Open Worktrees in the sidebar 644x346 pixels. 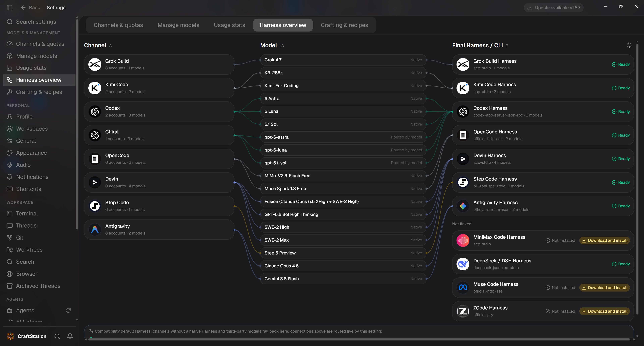[x=39, y=250]
